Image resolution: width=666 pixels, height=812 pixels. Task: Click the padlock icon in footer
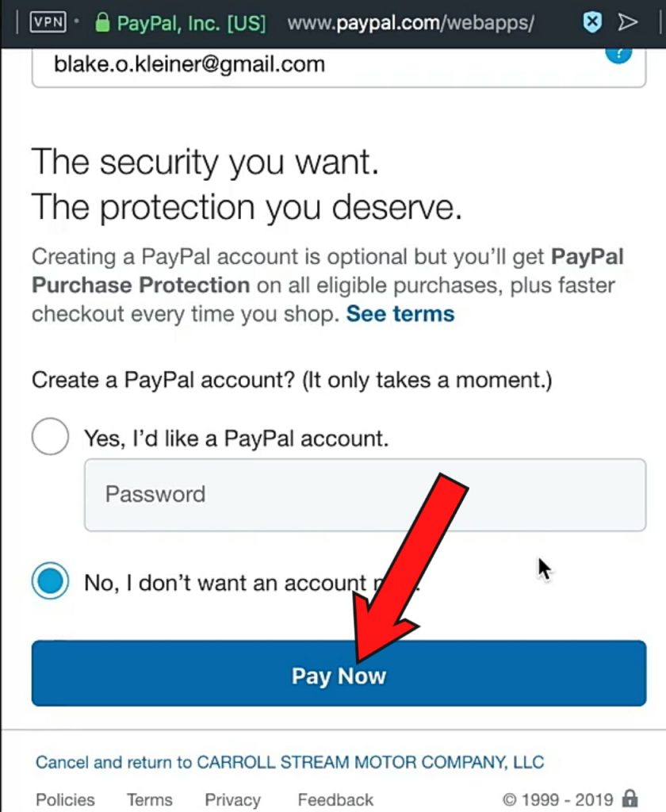click(x=630, y=798)
